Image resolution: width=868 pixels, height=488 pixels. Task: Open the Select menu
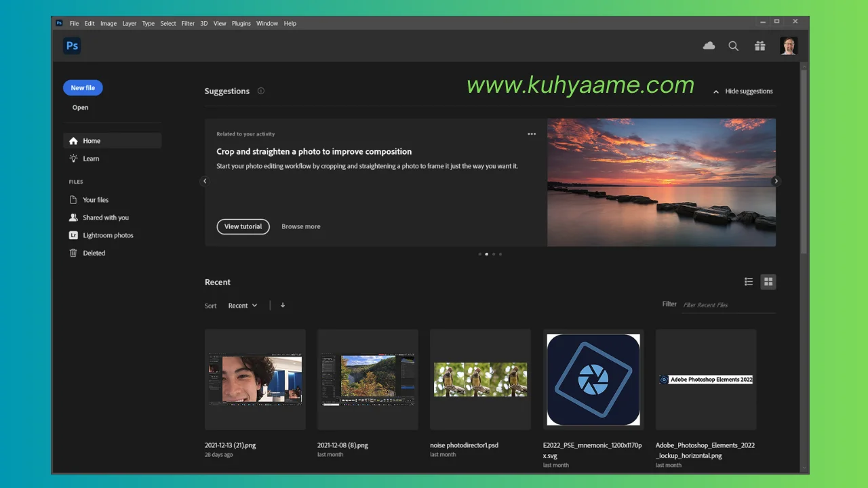coord(168,23)
